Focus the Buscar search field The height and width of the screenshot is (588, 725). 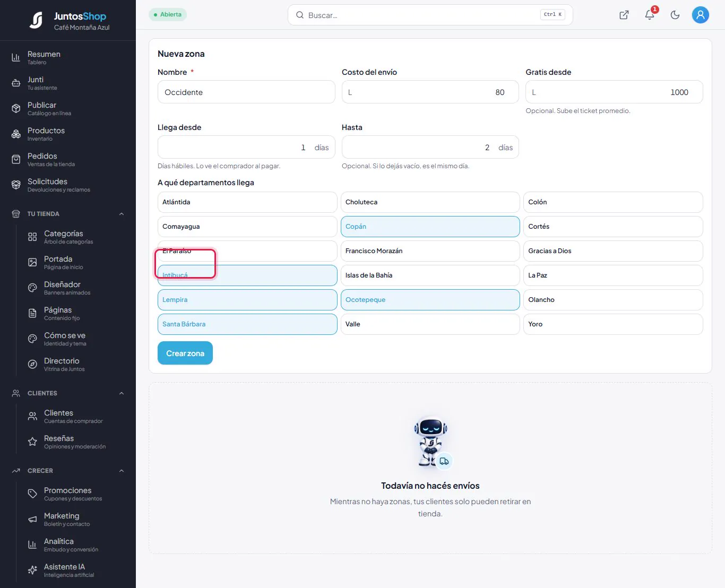430,15
